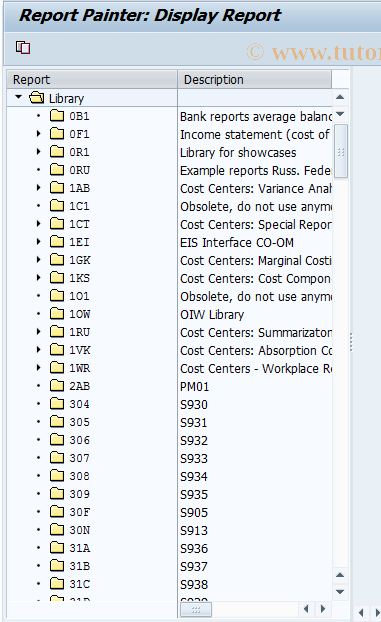Expand the 1CT library node
381x622 pixels.
(38, 224)
